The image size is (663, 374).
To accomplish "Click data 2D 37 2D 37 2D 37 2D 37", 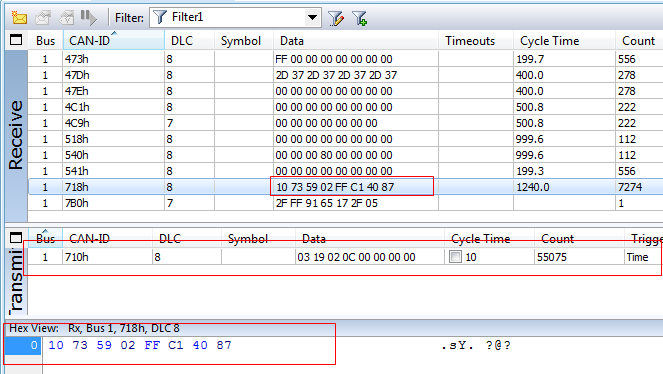I will pos(336,75).
